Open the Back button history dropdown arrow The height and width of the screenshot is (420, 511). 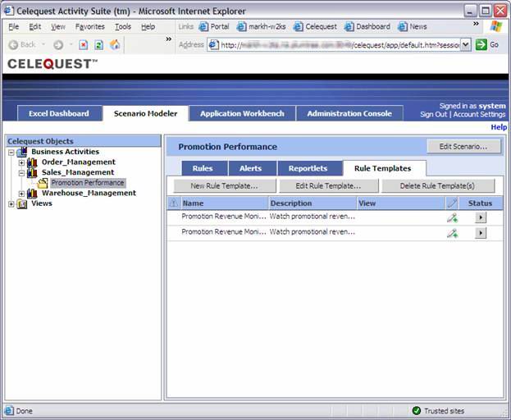point(43,44)
